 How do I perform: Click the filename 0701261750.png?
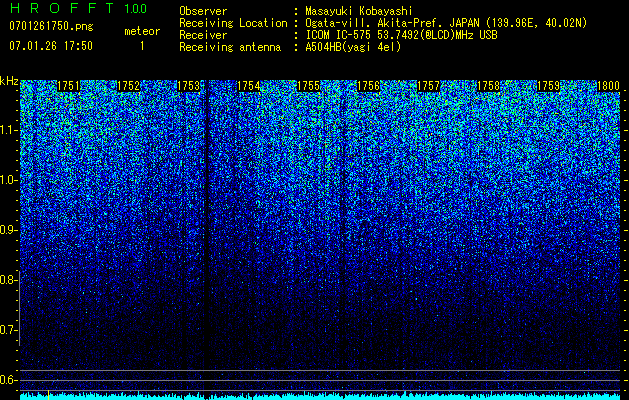[51, 26]
